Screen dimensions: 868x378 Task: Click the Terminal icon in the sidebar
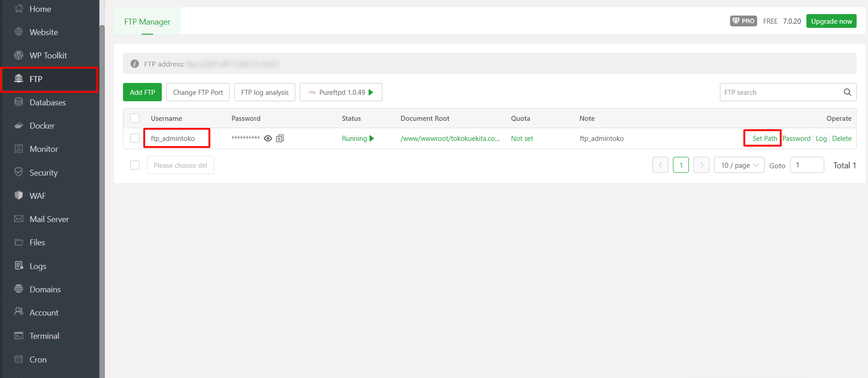click(x=19, y=336)
